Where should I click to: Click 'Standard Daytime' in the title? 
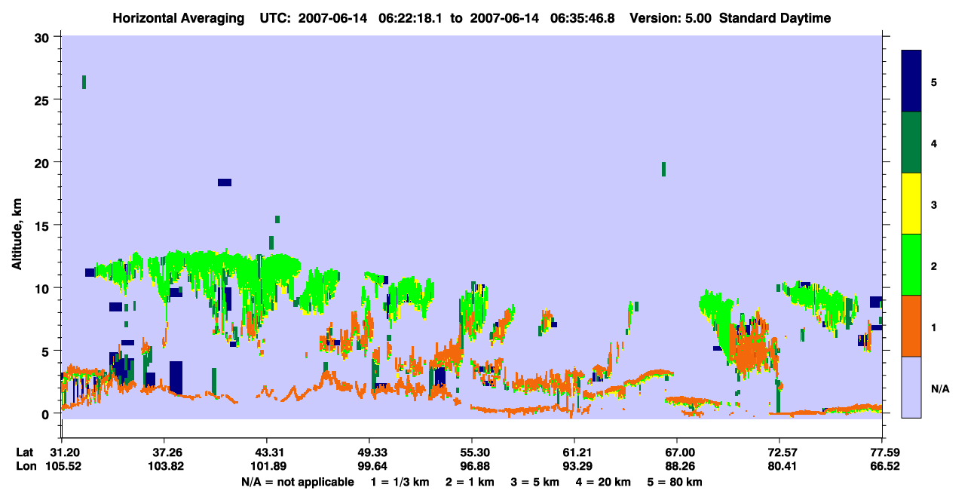coord(775,18)
